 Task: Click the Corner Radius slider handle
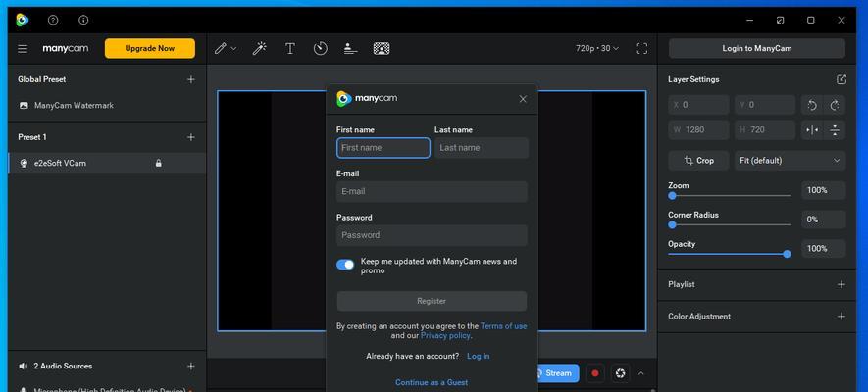coord(672,225)
